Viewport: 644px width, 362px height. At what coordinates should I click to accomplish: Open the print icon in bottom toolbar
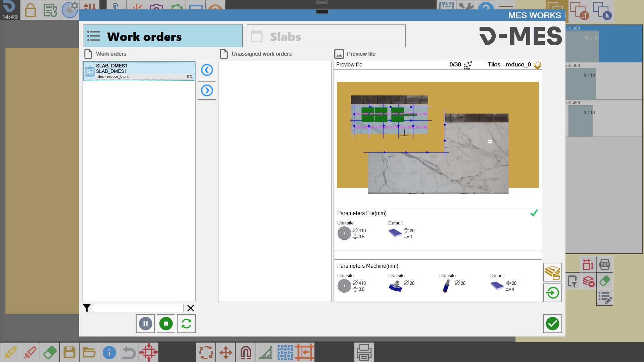pyautogui.click(x=364, y=353)
